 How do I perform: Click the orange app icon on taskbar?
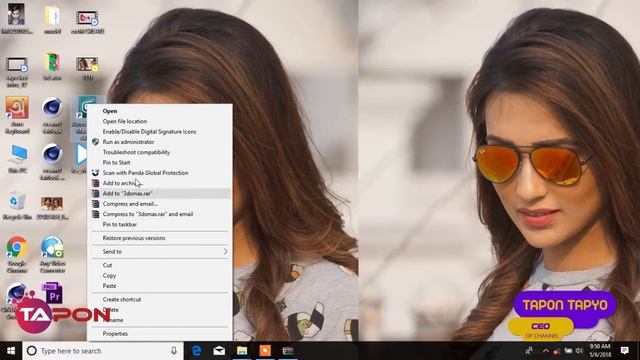tap(265, 351)
